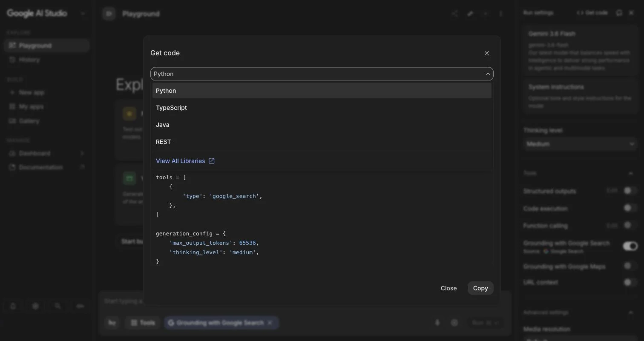Click the 65536 max_output_tokens value in the code
The image size is (644, 341).
click(247, 243)
